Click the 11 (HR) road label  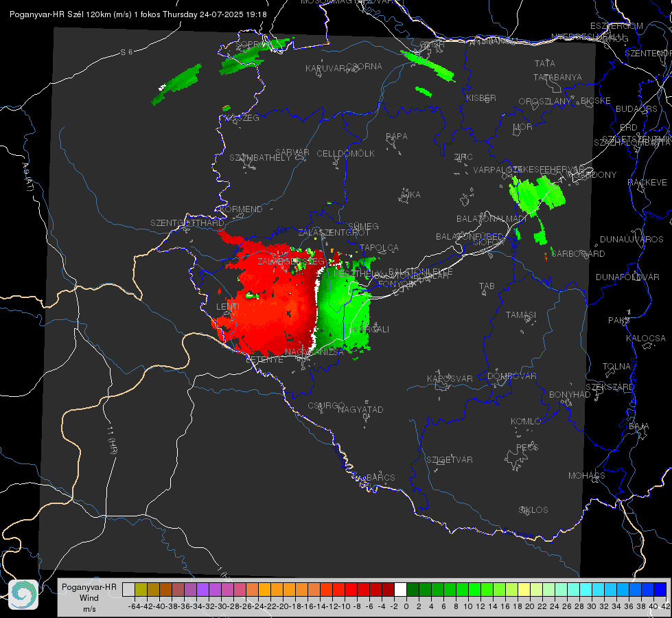[x=111, y=440]
